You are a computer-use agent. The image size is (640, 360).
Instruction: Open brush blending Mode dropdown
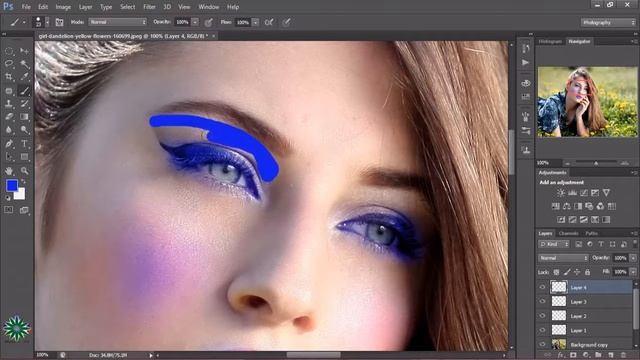[x=118, y=22]
